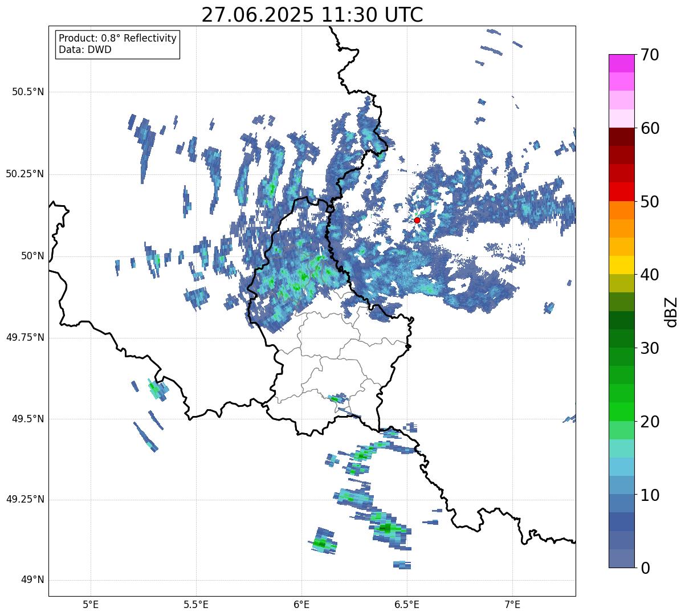Click the yellow colorbar segment above 40
Screen dimensions: 685x616
[622, 265]
